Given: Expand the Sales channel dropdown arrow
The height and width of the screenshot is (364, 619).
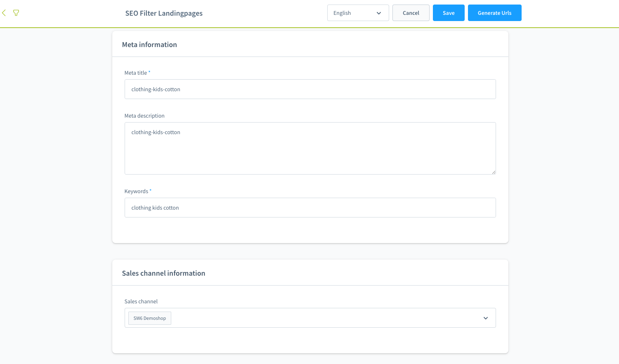Looking at the screenshot, I should coord(486,318).
